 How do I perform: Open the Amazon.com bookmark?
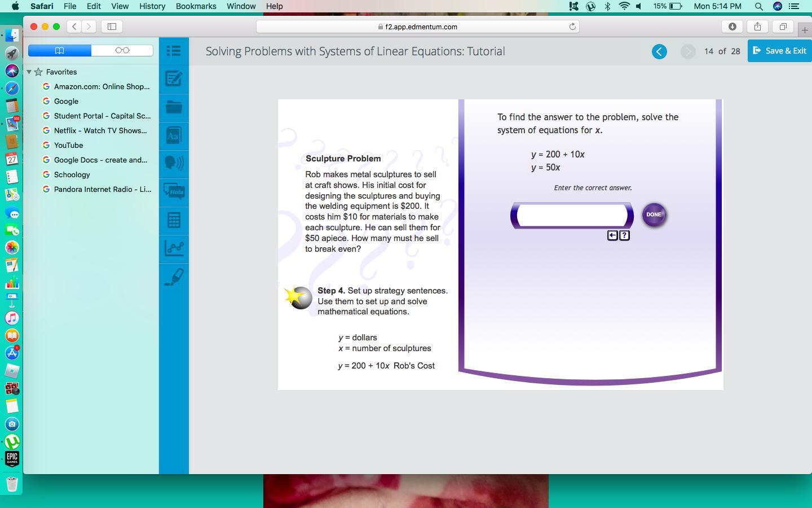tap(96, 86)
